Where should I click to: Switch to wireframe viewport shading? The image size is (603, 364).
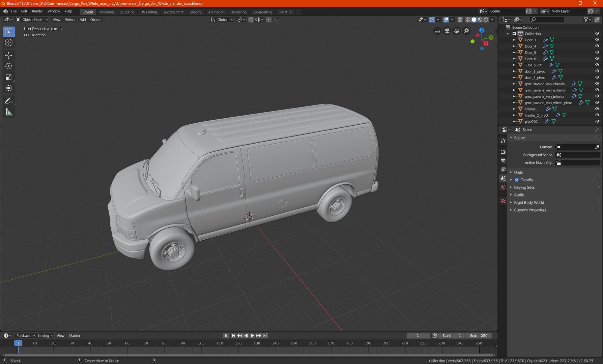point(468,20)
